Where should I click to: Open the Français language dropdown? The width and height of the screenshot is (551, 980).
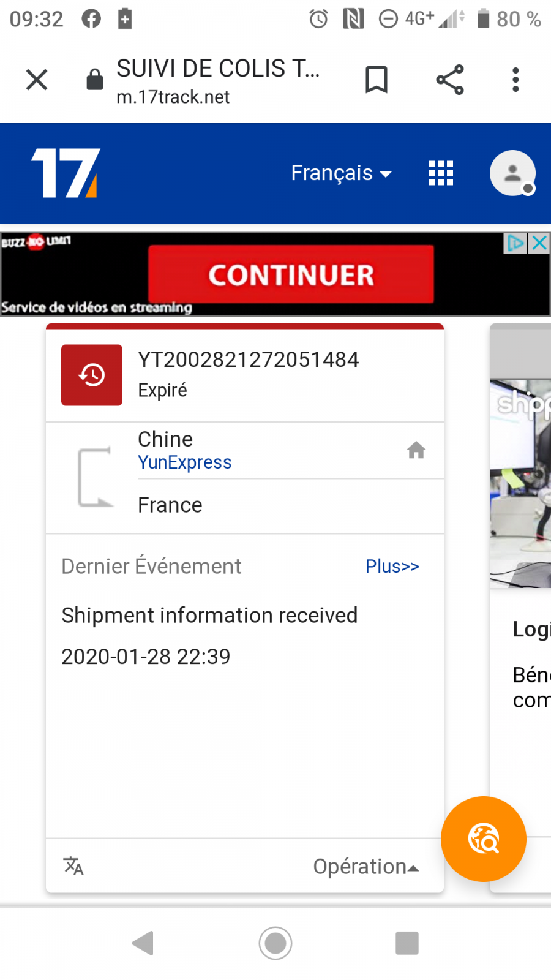click(x=341, y=173)
